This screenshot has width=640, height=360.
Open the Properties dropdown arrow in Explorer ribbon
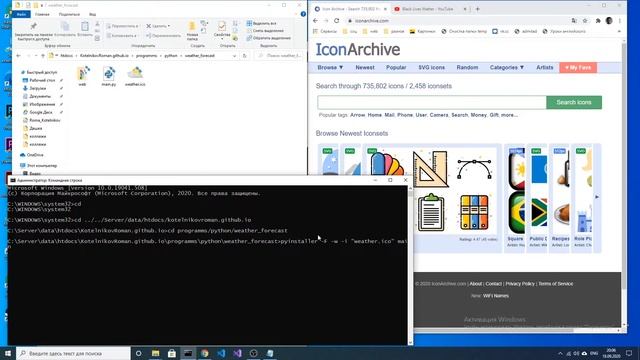pos(222,38)
